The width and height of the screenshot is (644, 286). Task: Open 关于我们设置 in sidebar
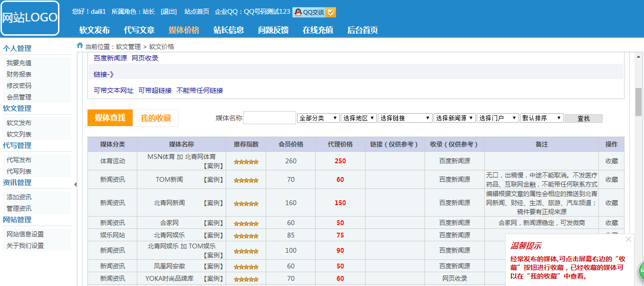tap(25, 246)
